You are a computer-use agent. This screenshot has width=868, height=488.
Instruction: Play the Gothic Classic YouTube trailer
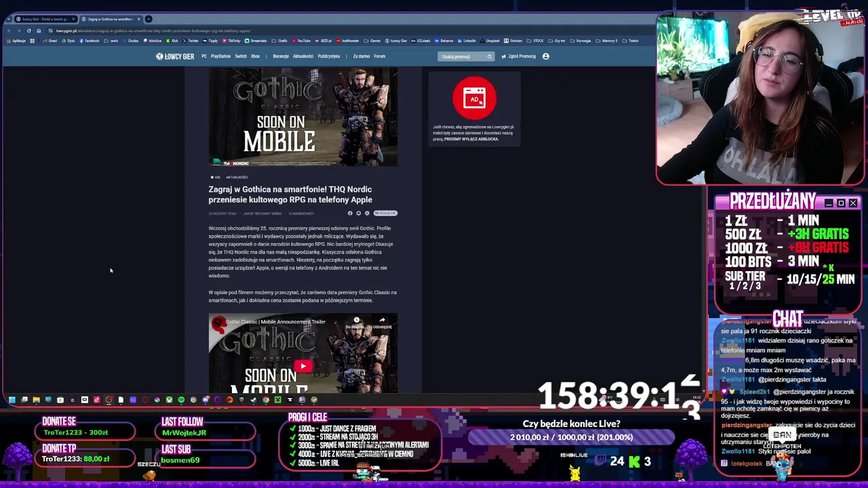click(x=303, y=366)
